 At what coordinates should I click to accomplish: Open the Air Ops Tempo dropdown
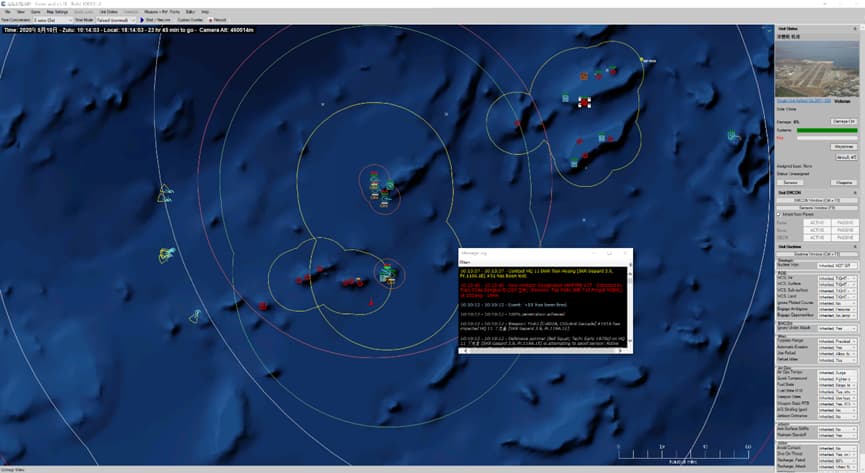[837, 373]
